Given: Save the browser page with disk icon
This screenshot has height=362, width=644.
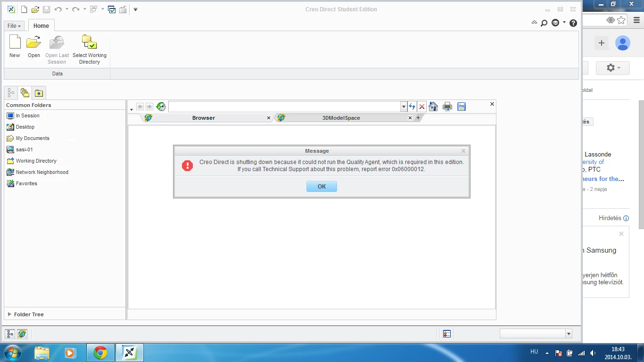Looking at the screenshot, I should click(x=462, y=107).
